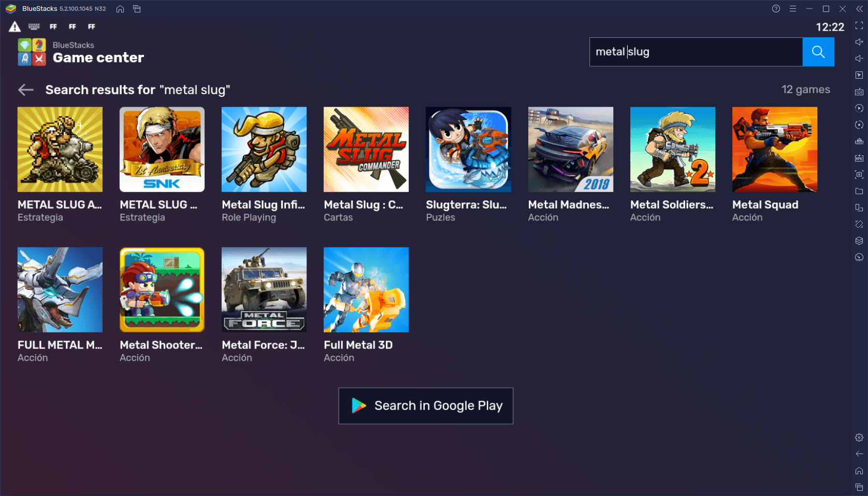Collapse the sidebar with double-chevron icon
The height and width of the screenshot is (496, 868).
(860, 9)
